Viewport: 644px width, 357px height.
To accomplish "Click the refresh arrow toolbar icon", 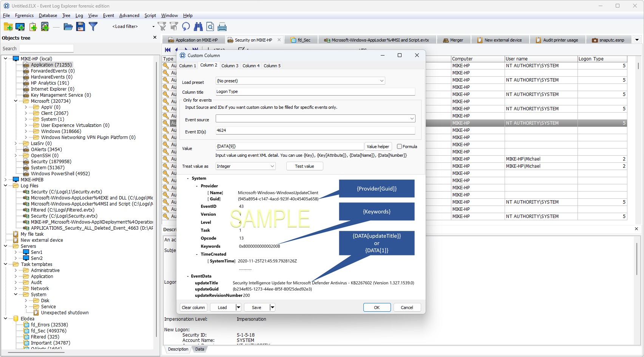I will (186, 26).
